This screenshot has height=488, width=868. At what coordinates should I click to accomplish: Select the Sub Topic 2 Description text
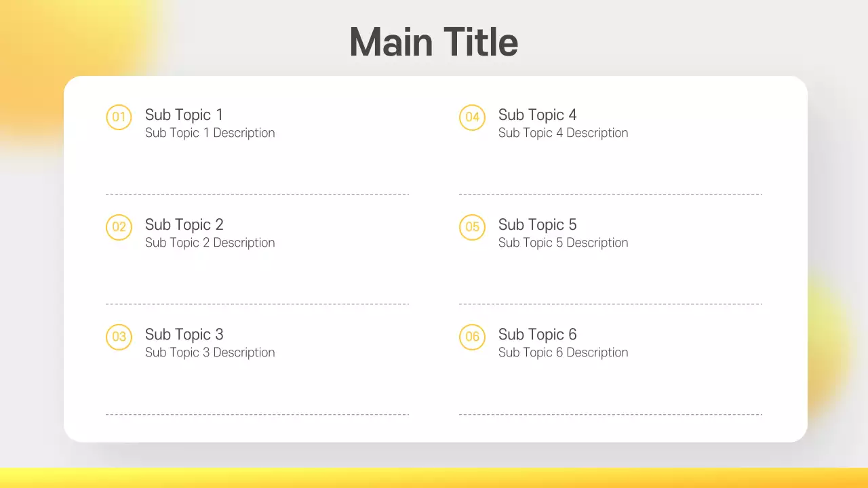210,243
